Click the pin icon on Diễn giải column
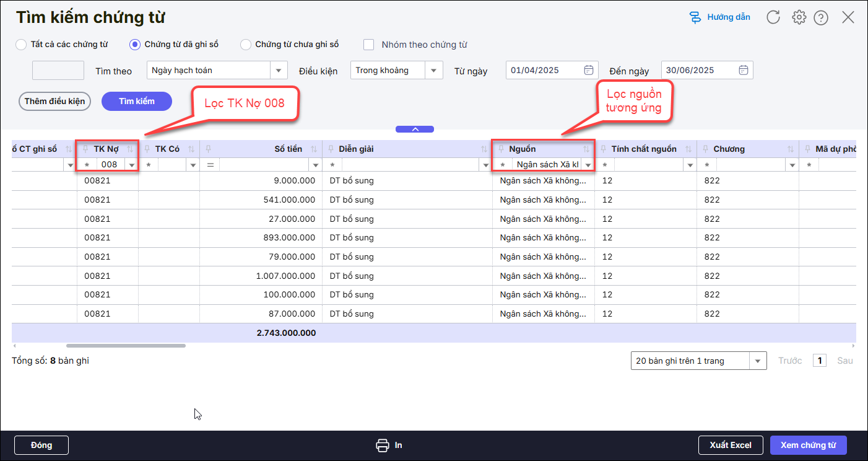Image resolution: width=868 pixels, height=461 pixels. [x=331, y=149]
